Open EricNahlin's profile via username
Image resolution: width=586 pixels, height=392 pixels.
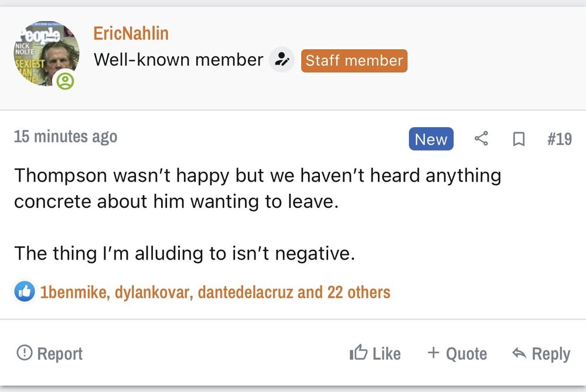[x=131, y=33]
